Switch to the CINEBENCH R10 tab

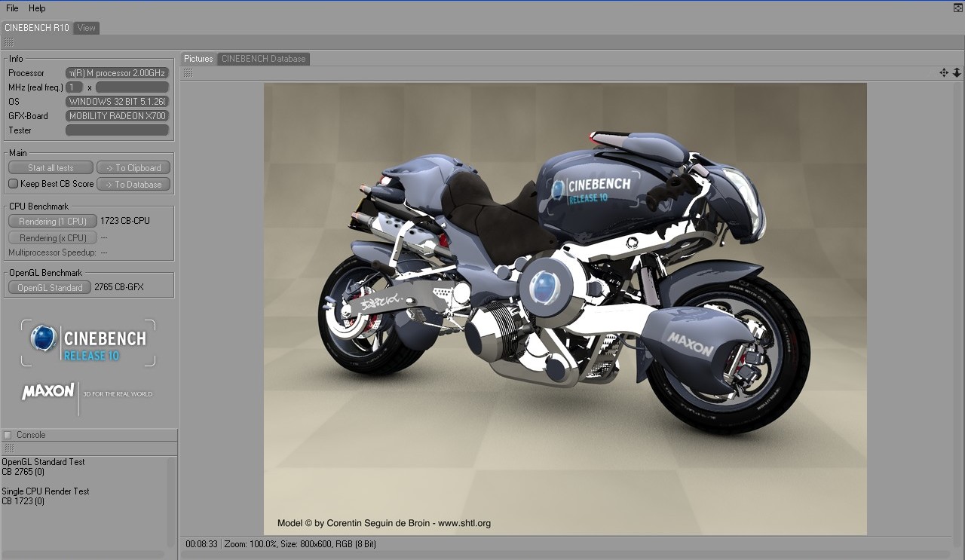[37, 28]
